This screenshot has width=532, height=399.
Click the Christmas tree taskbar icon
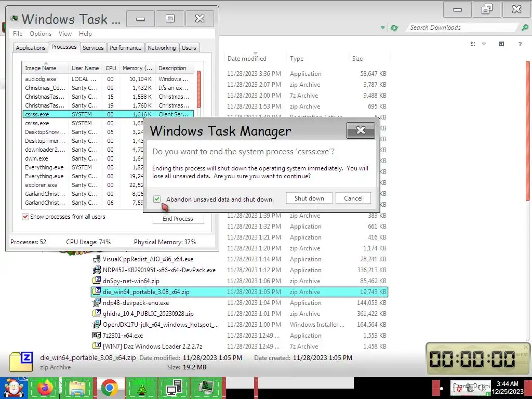tap(141, 388)
